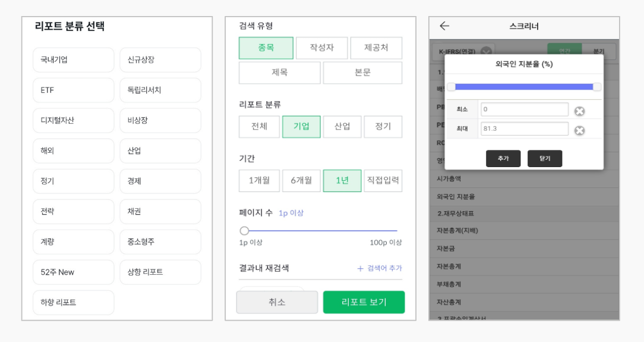Click the plus icon next to 검색어 추가
Screen dimensions: 644x342
click(360, 268)
